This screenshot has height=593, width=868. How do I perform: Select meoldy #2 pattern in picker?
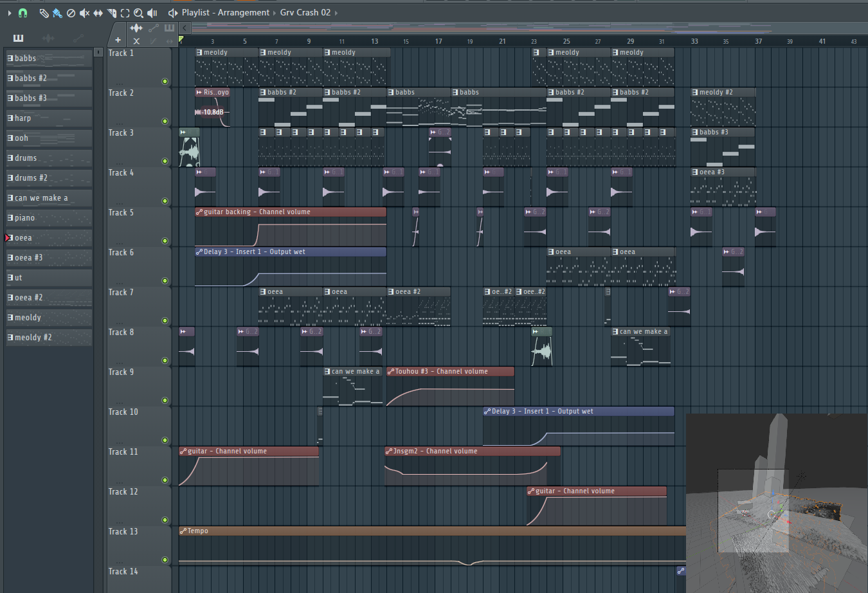pyautogui.click(x=49, y=337)
